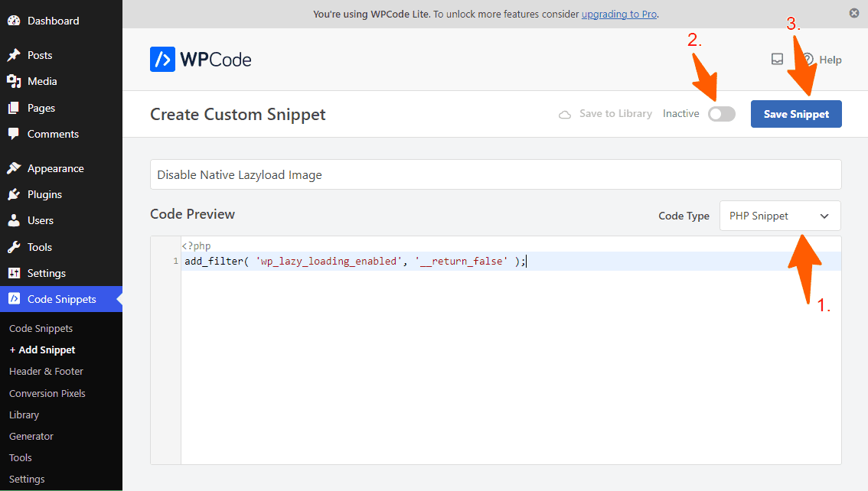Open the notifications inbox icon near Help
Image resolution: width=868 pixels, height=491 pixels.
pyautogui.click(x=777, y=59)
